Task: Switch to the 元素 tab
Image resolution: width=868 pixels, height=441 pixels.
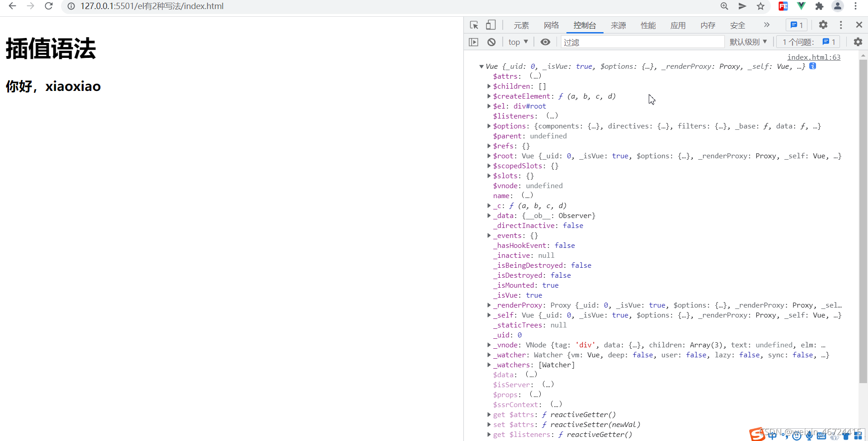Action: [521, 25]
